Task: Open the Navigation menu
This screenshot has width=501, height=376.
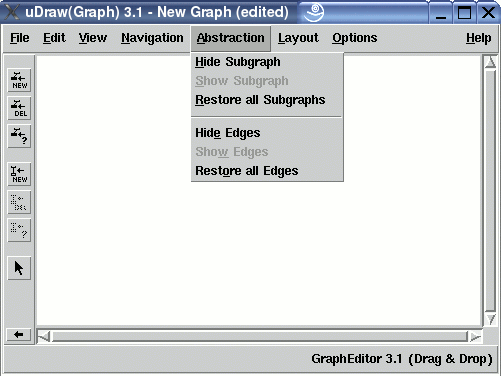Action: (152, 38)
